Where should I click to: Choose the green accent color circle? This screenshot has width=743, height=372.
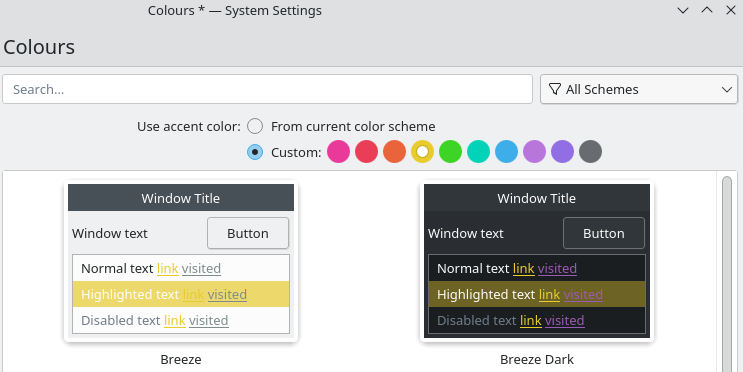coord(450,152)
